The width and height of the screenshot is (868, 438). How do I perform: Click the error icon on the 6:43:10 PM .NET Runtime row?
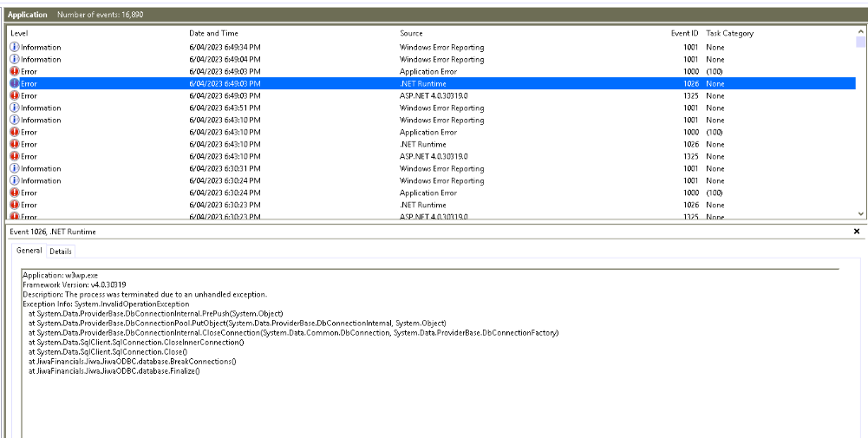14,144
